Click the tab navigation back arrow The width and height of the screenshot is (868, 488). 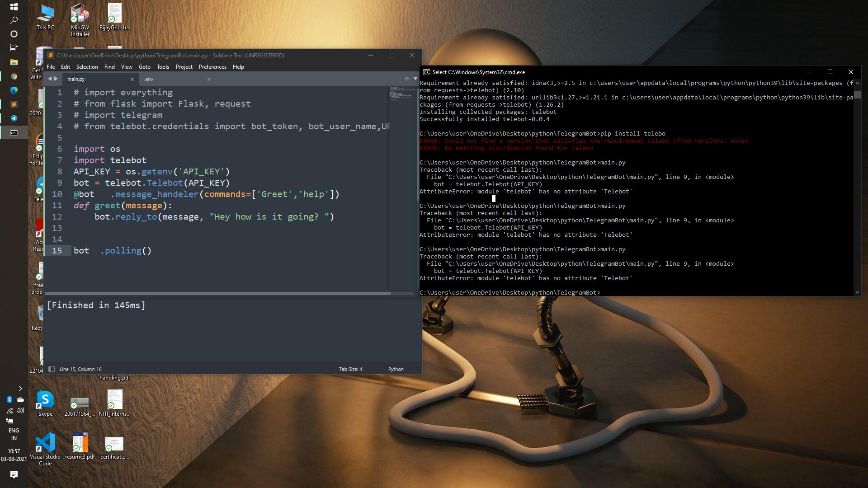[50, 79]
